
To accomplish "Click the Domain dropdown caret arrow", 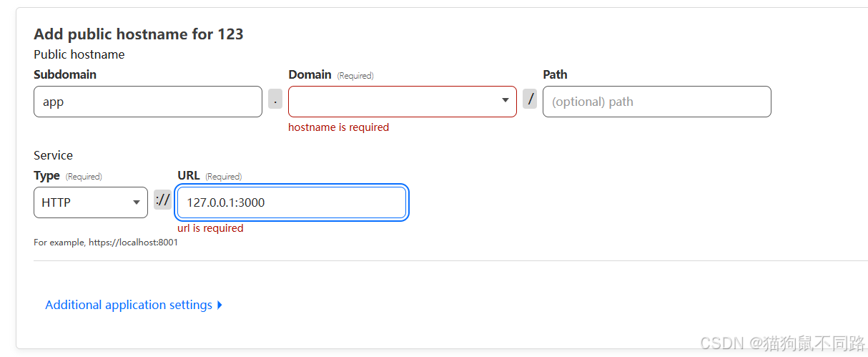I will coord(505,101).
